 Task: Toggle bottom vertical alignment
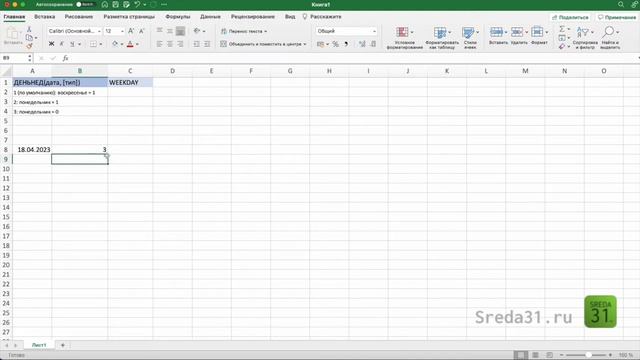tap(180, 31)
